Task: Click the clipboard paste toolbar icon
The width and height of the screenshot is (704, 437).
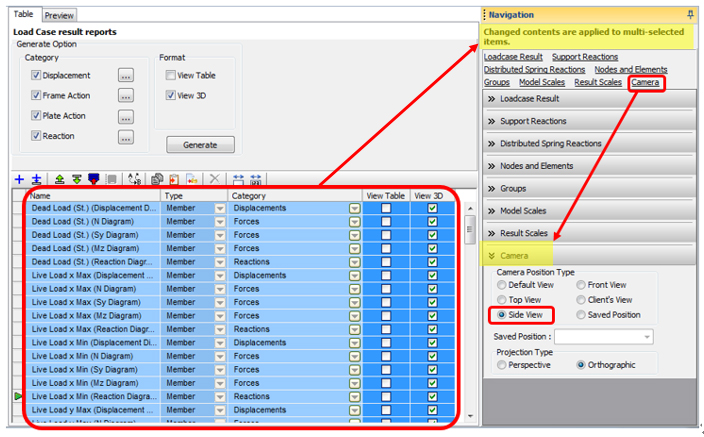Action: pos(174,180)
